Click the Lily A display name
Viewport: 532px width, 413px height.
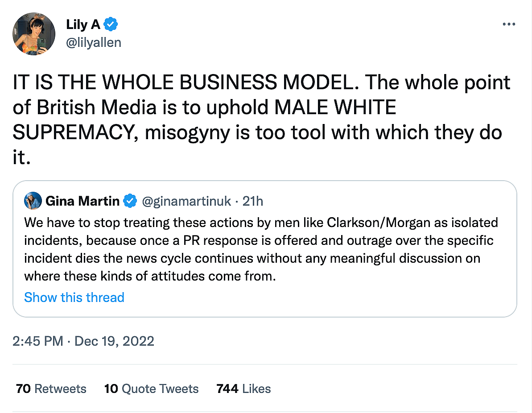click(x=83, y=24)
